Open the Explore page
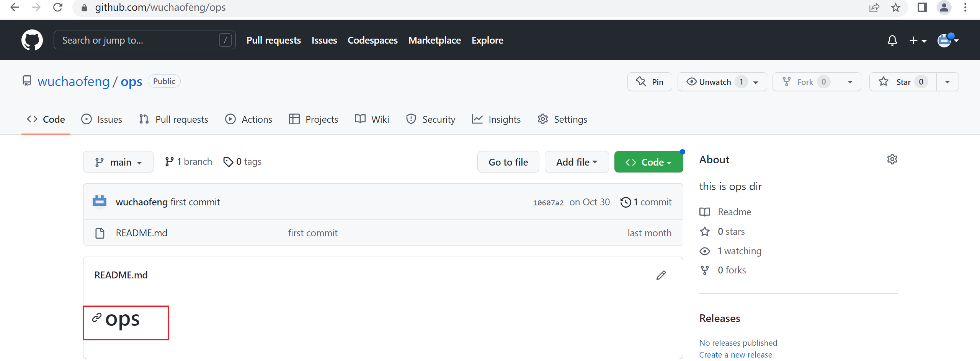 coord(487,40)
